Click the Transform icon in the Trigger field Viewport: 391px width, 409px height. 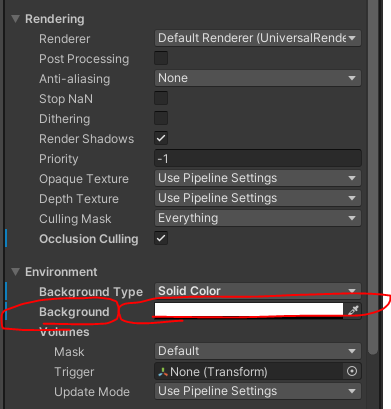coord(163,372)
